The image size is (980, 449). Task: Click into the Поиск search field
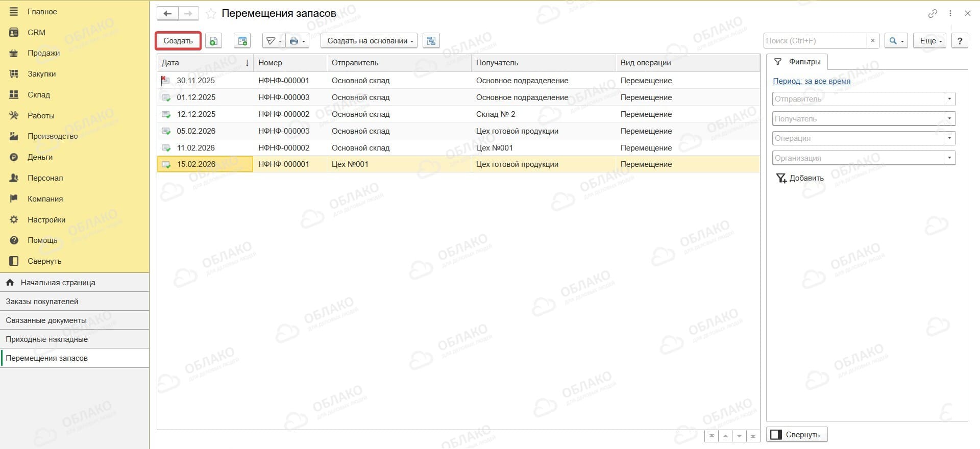815,41
